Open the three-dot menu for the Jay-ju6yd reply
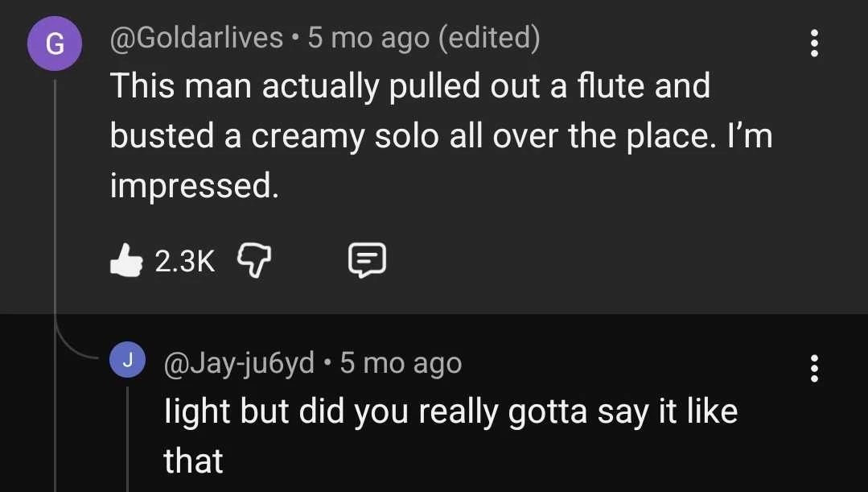 point(814,369)
